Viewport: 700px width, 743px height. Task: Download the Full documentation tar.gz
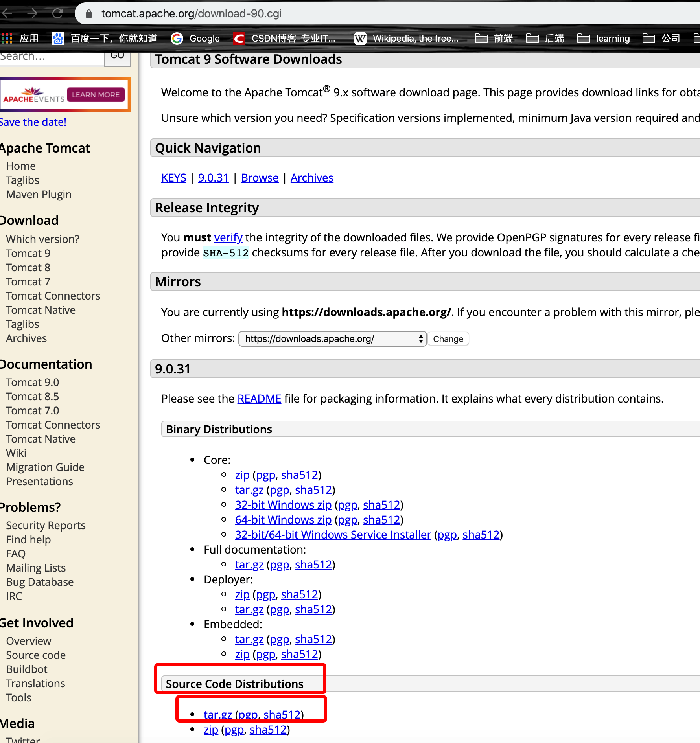point(249,565)
